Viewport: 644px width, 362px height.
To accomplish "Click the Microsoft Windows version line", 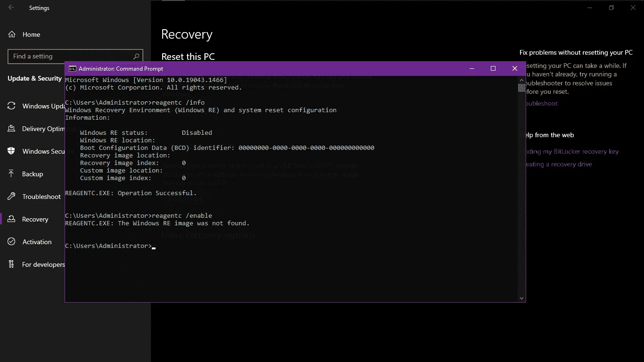I will point(146,80).
